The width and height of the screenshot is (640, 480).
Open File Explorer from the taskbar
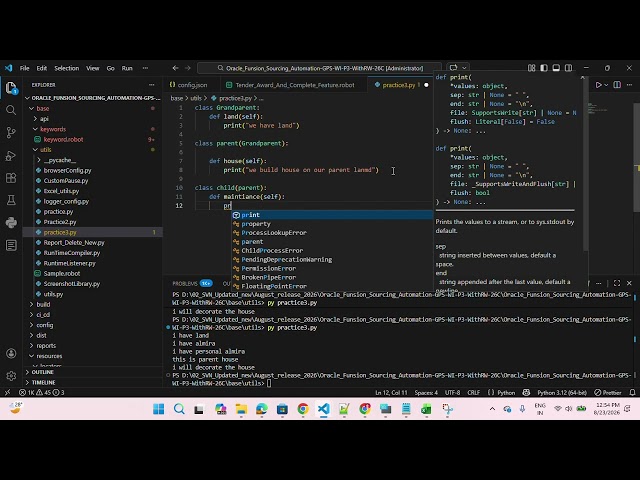pyautogui.click(x=241, y=409)
